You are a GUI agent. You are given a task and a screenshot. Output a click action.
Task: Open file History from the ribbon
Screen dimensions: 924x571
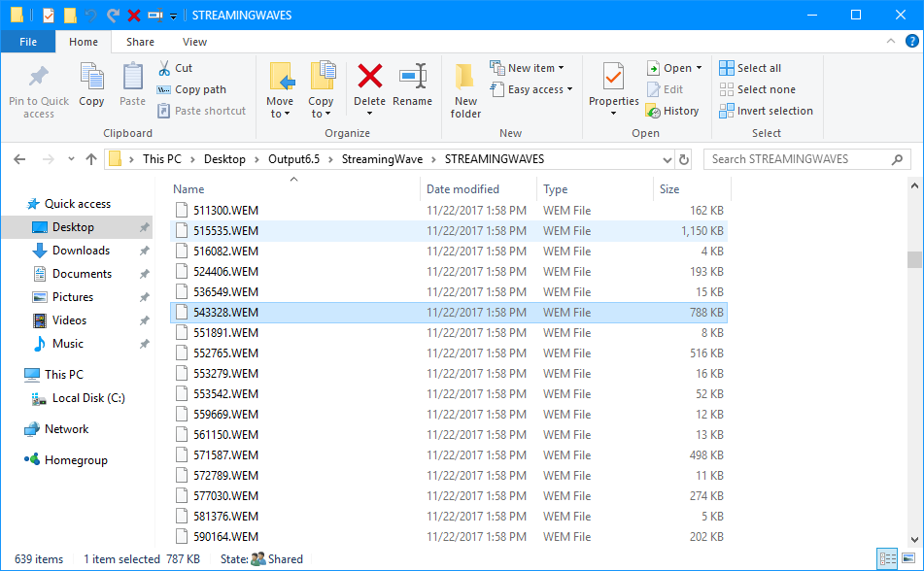(x=672, y=111)
